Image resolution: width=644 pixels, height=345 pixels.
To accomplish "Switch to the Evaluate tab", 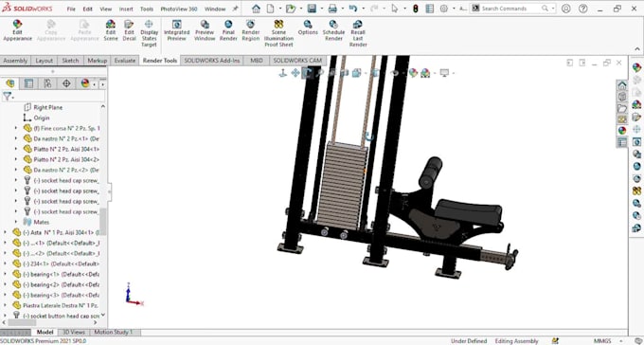I will point(125,61).
